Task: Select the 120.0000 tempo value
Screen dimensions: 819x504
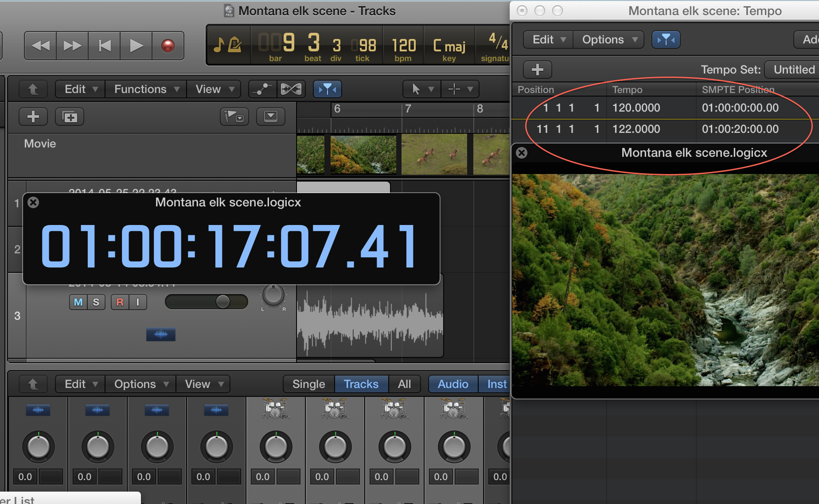Action: tap(636, 108)
